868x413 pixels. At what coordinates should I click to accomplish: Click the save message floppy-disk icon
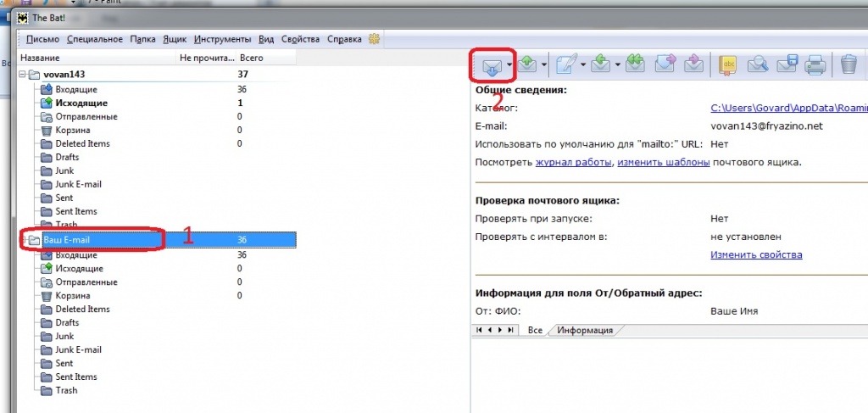click(x=787, y=64)
